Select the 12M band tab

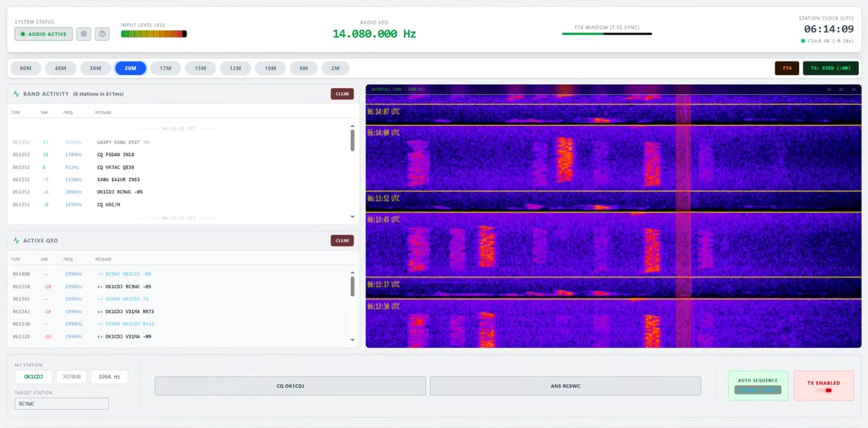[x=235, y=68]
